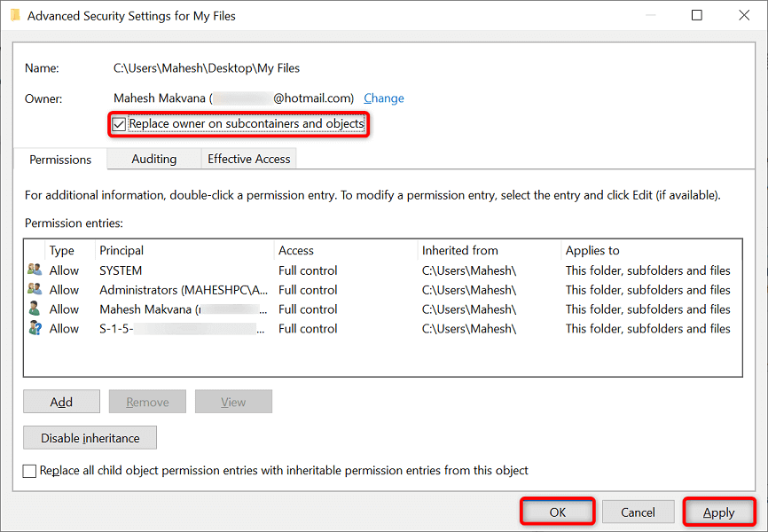
Task: Close the Advanced Security Settings window
Action: tap(744, 15)
